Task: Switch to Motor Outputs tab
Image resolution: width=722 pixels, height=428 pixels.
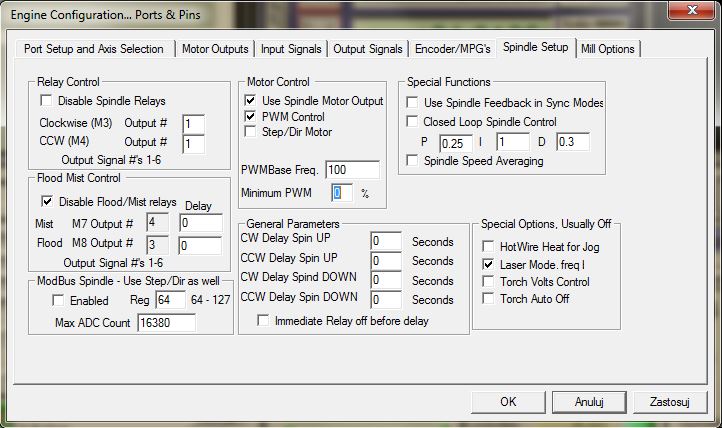Action: pyautogui.click(x=215, y=49)
